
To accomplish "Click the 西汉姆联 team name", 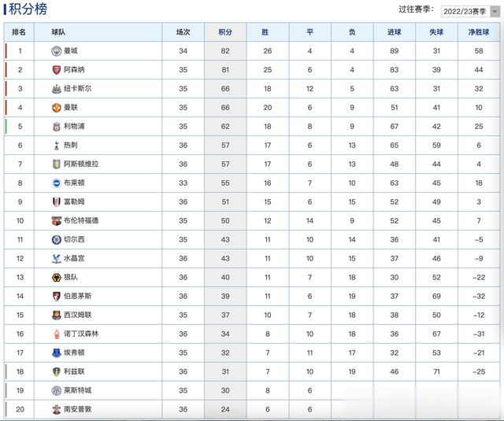I will (x=77, y=316).
